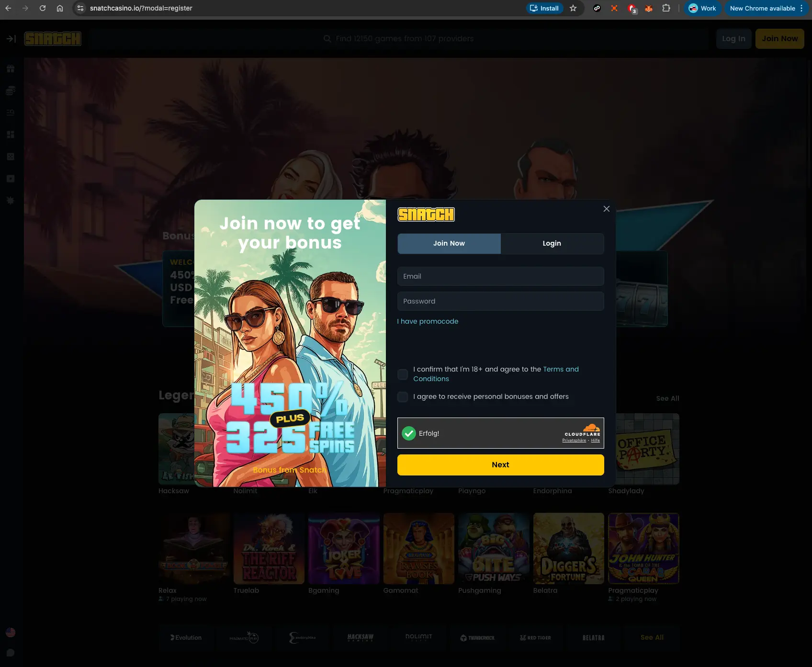Image resolution: width=812 pixels, height=667 pixels.
Task: Select the Red Tiger provider logo
Action: (x=535, y=637)
